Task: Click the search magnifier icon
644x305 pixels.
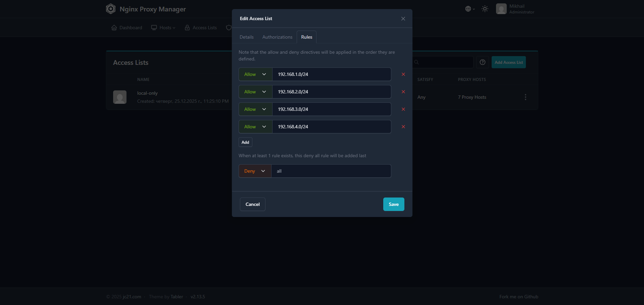Action: pos(416,62)
